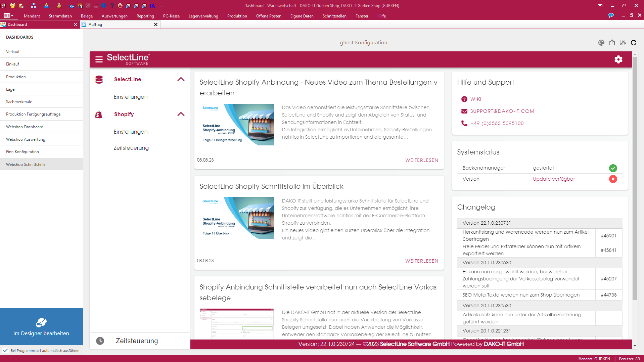Click the export/share icon above the dashboard
Screen dimensions: 644x362
click(612, 43)
